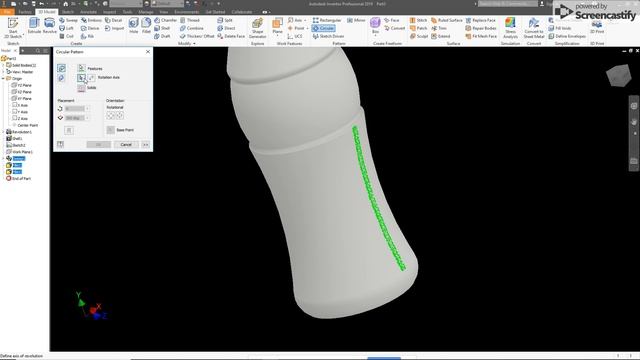The height and width of the screenshot is (360, 640).
Task: Choose the second rotational orientation option
Action: pyautogui.click(x=120, y=116)
